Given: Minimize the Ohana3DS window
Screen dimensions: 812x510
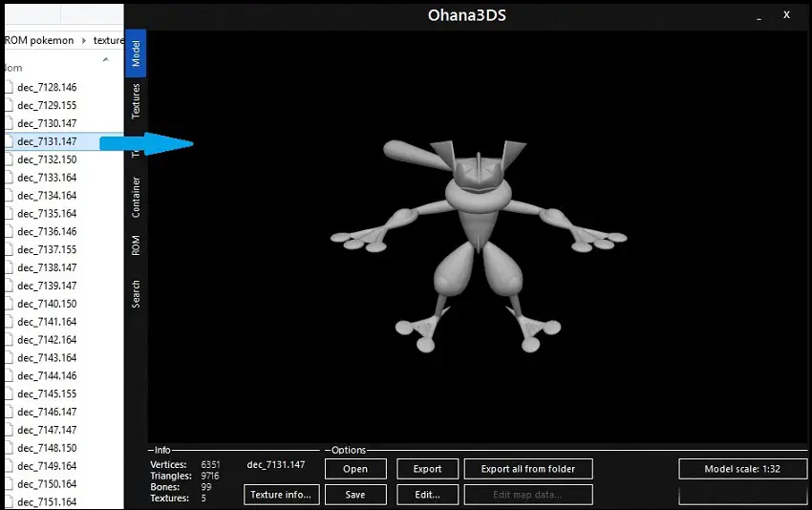Looking at the screenshot, I should 759,16.
